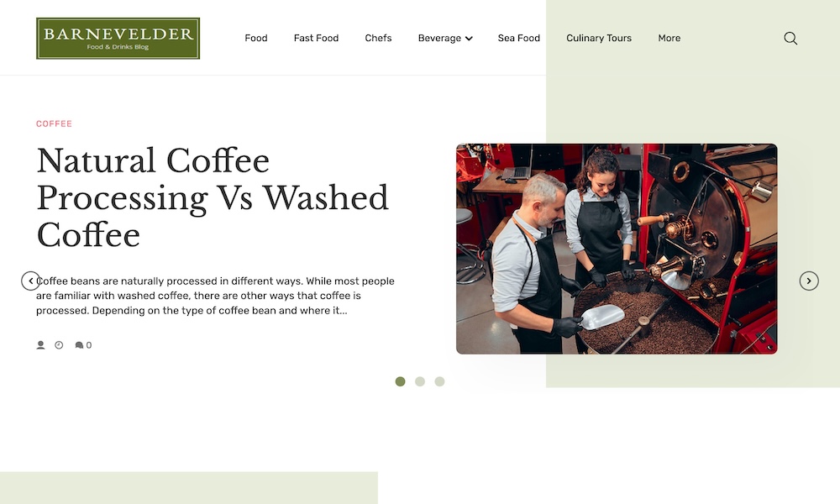Visit Culinary Tours page
This screenshot has width=840, height=504.
coord(599,38)
